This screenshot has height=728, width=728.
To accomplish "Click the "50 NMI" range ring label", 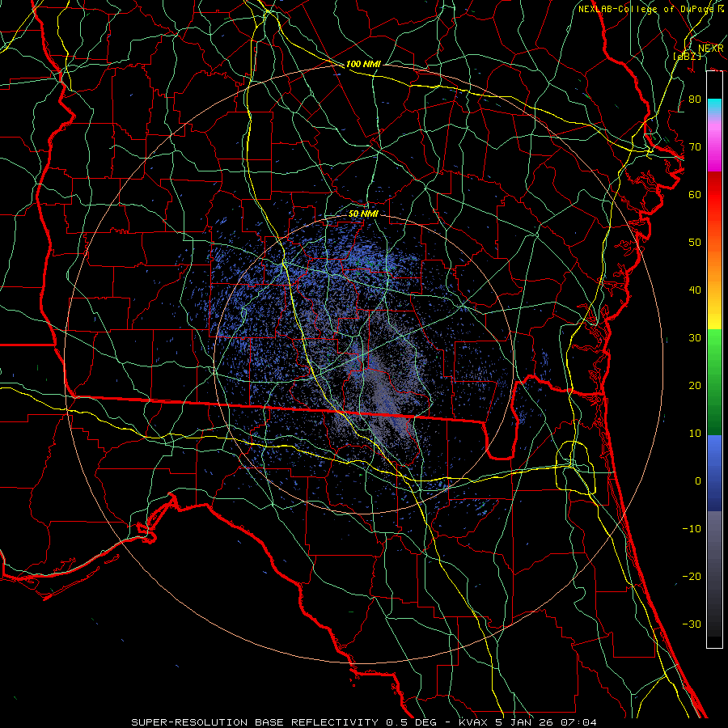I will pyautogui.click(x=363, y=214).
